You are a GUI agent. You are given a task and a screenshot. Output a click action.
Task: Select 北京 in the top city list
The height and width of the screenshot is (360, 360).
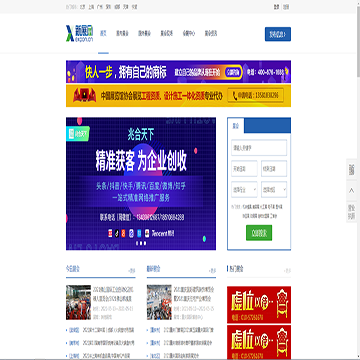coord(83,7)
